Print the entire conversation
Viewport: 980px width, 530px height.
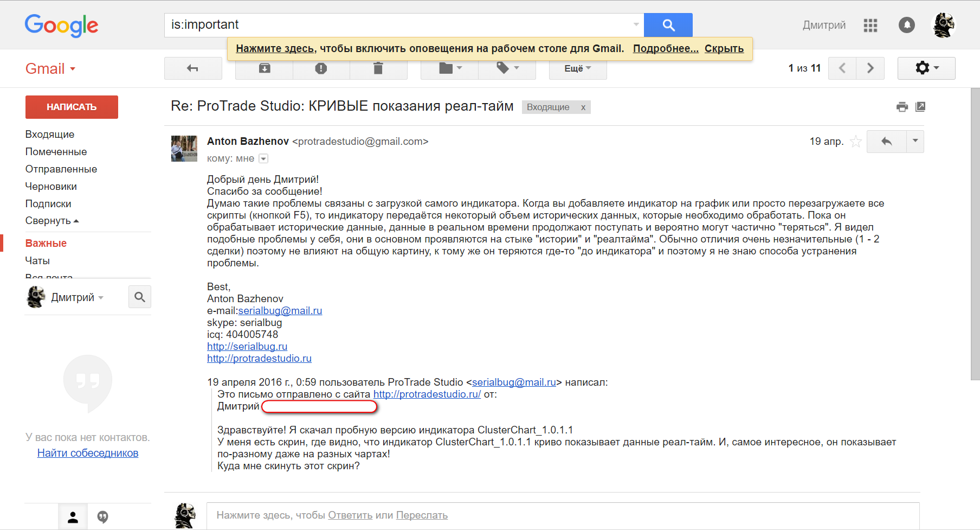[x=902, y=107]
